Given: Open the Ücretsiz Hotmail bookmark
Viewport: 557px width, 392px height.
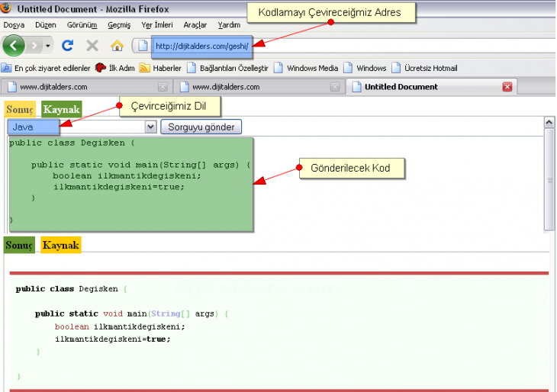Looking at the screenshot, I should 424,68.
